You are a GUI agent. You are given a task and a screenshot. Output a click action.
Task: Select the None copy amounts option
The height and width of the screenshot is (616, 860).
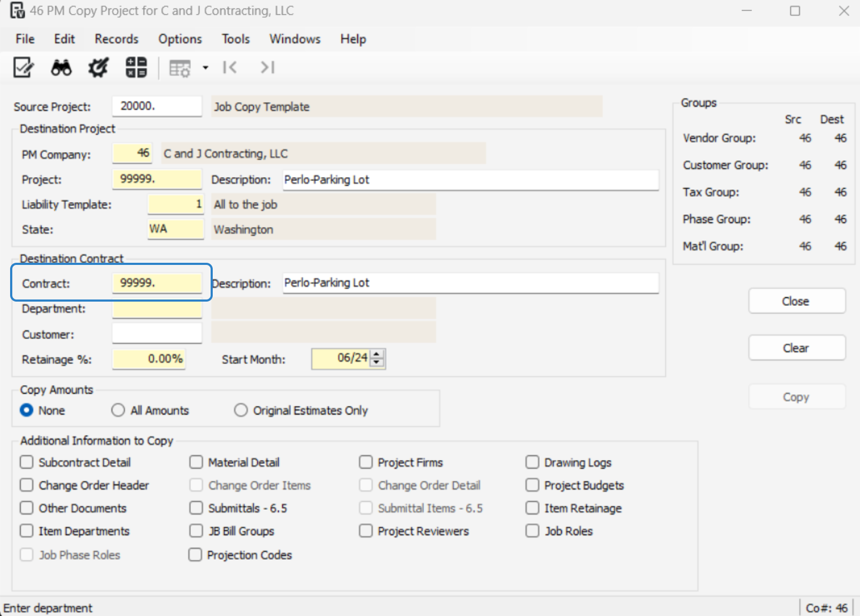[x=26, y=410]
